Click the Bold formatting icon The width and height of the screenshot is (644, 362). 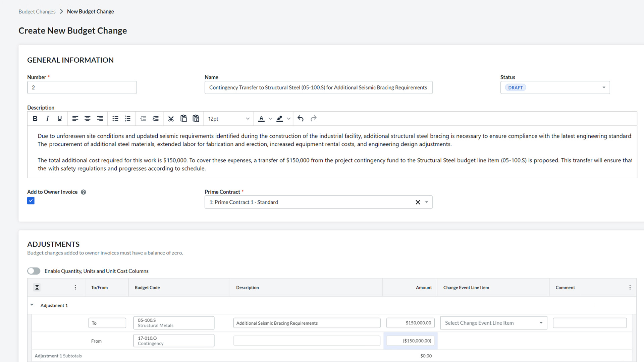(35, 118)
